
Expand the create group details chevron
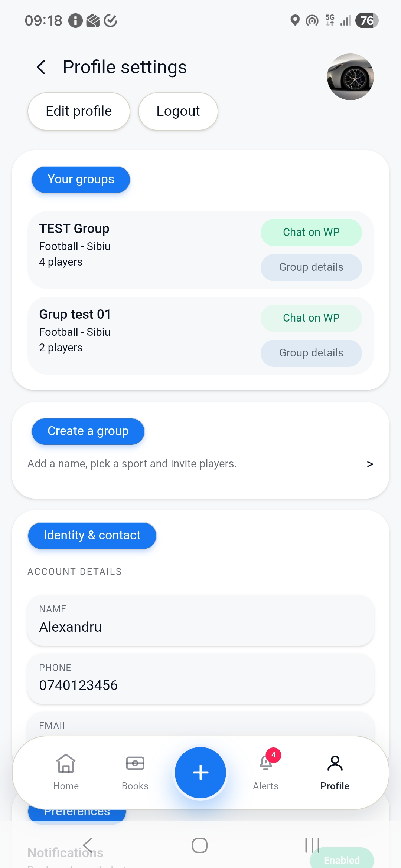pyautogui.click(x=370, y=464)
